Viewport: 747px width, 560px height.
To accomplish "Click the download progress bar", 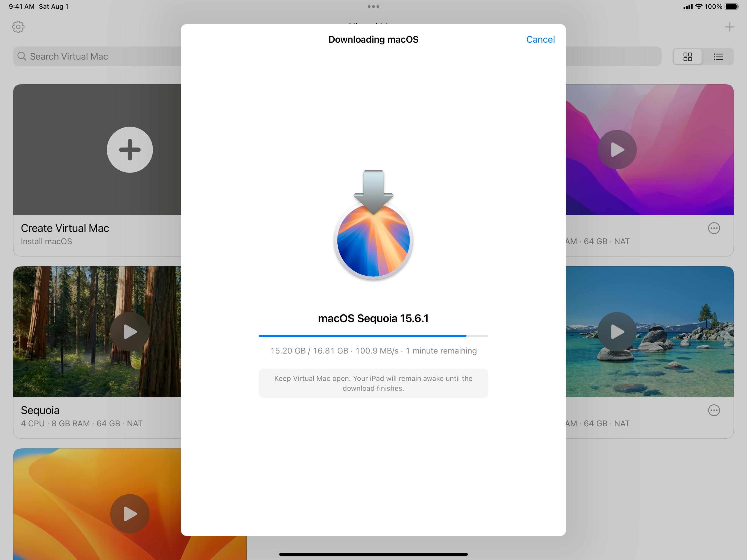I will 373,336.
